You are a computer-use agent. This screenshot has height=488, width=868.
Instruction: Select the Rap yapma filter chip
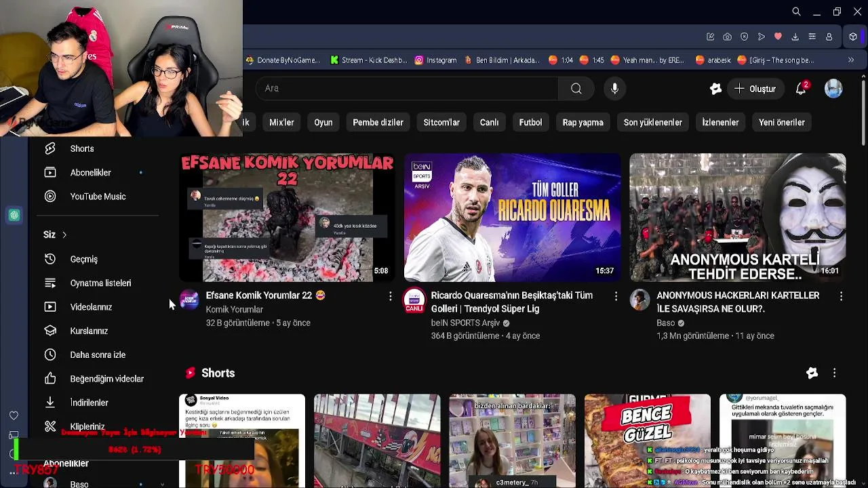(x=583, y=123)
